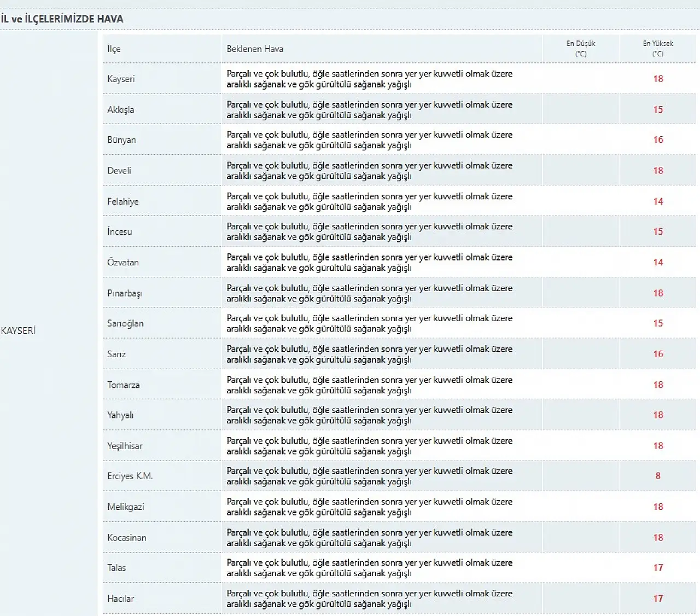Viewport: 700px width, 616px height.
Task: Click the Kayseri district name
Action: [x=121, y=79]
